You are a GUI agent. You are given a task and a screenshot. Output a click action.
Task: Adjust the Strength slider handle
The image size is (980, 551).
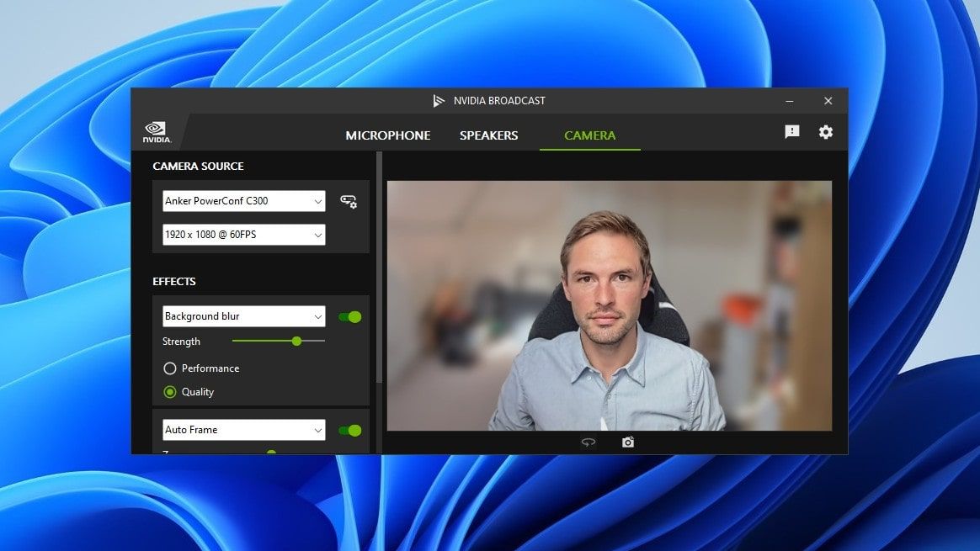296,342
